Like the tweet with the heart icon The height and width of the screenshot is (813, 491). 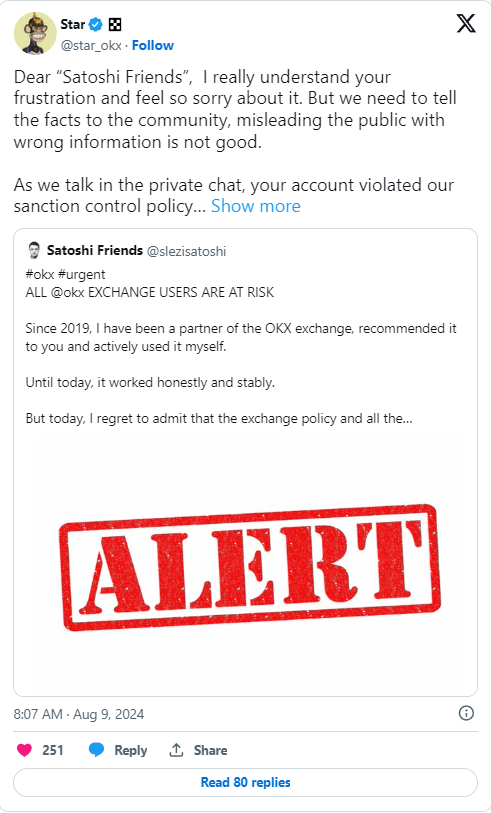[x=24, y=750]
